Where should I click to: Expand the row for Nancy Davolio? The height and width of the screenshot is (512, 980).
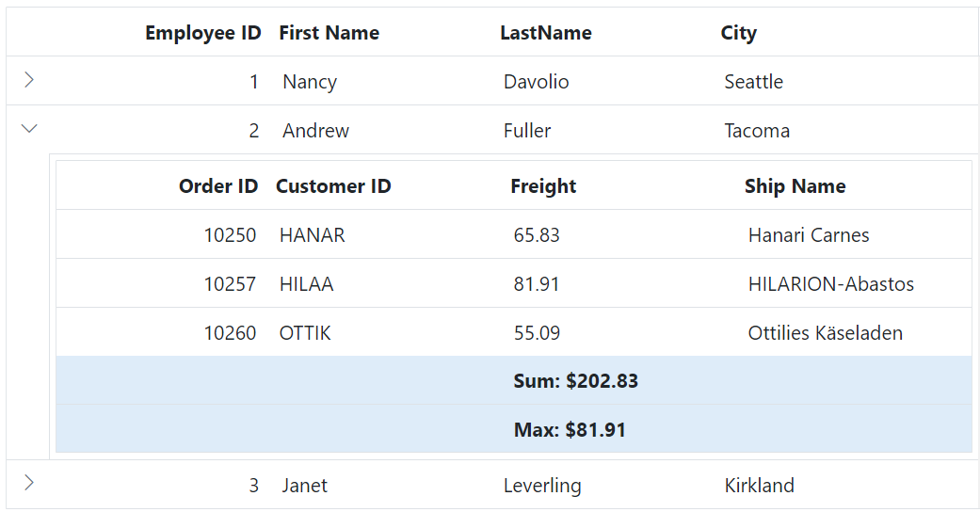(28, 81)
